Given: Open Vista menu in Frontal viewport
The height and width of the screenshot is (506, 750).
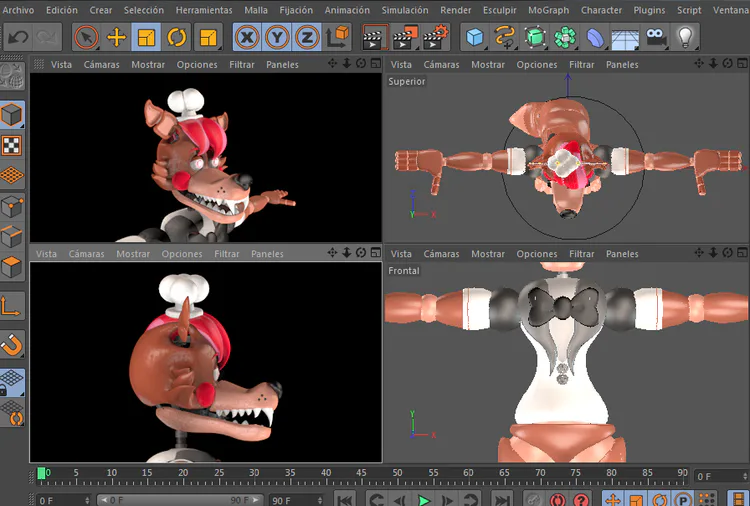Looking at the screenshot, I should [x=401, y=254].
